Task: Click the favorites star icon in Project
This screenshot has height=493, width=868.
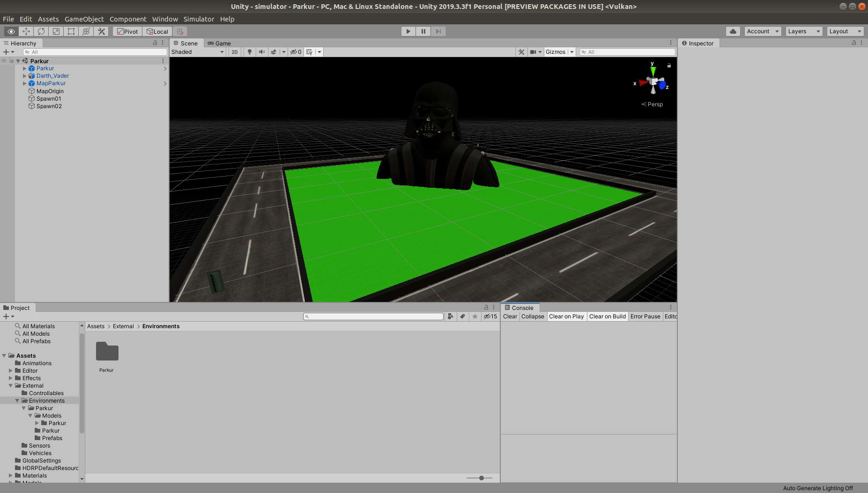Action: (x=475, y=316)
